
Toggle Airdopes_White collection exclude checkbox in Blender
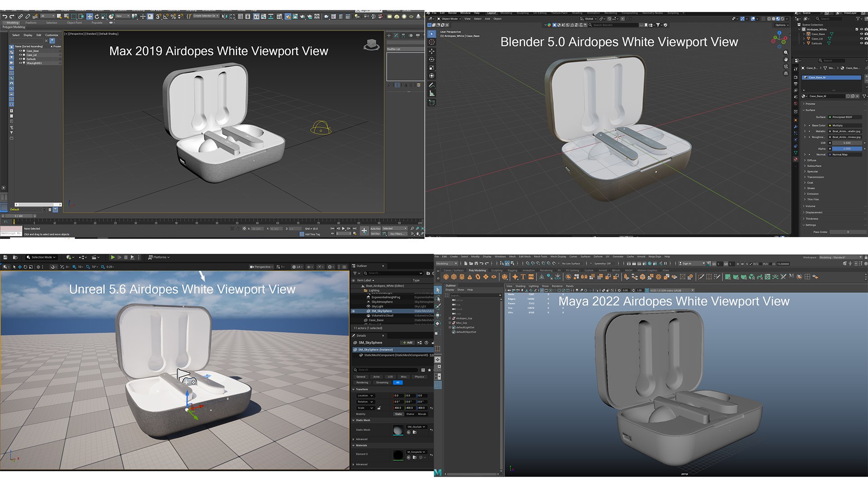pos(857,29)
